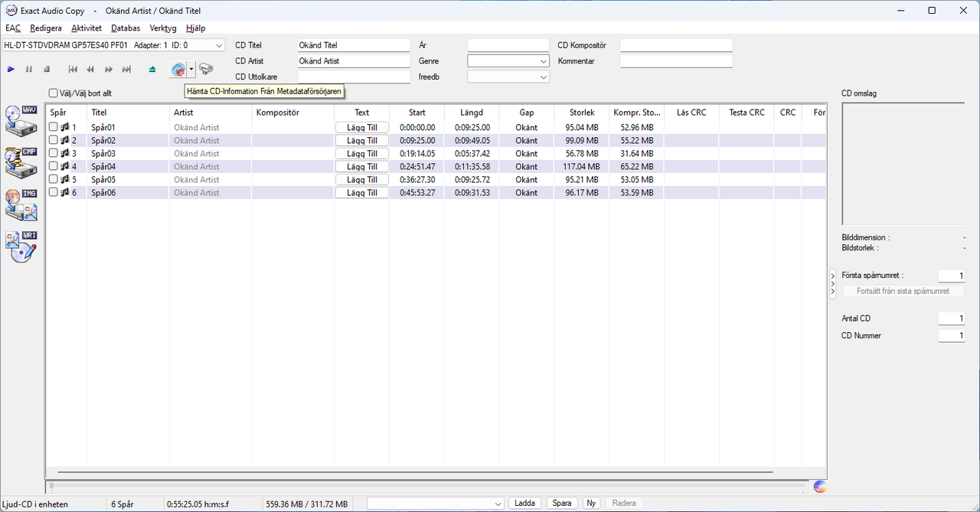Check the box for track 2 Spår02

(x=54, y=141)
